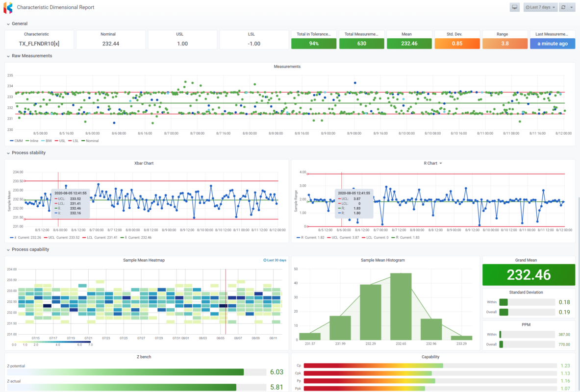Image resolution: width=580 pixels, height=392 pixels.
Task: Open the Measurements panel title menu
Action: coord(287,67)
